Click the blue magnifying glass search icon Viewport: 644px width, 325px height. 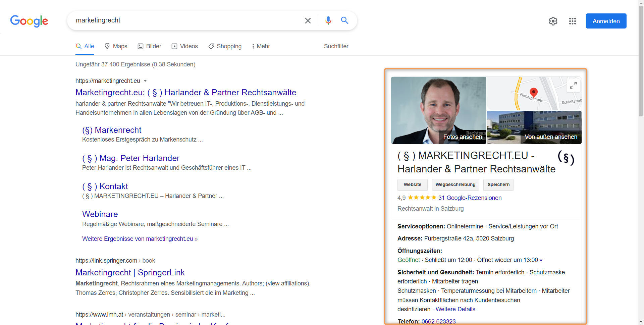coord(344,20)
